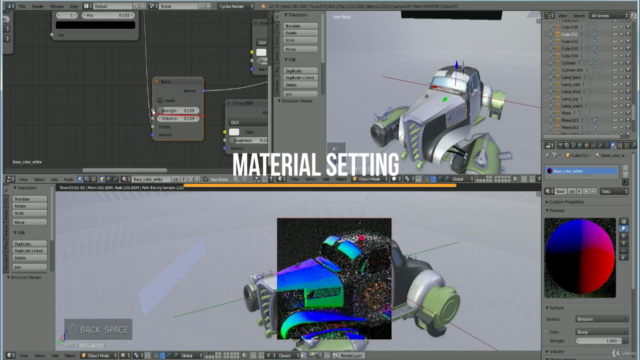640x360 pixels.
Task: Adjust the emission Strength field in properties
Action: pos(599,340)
